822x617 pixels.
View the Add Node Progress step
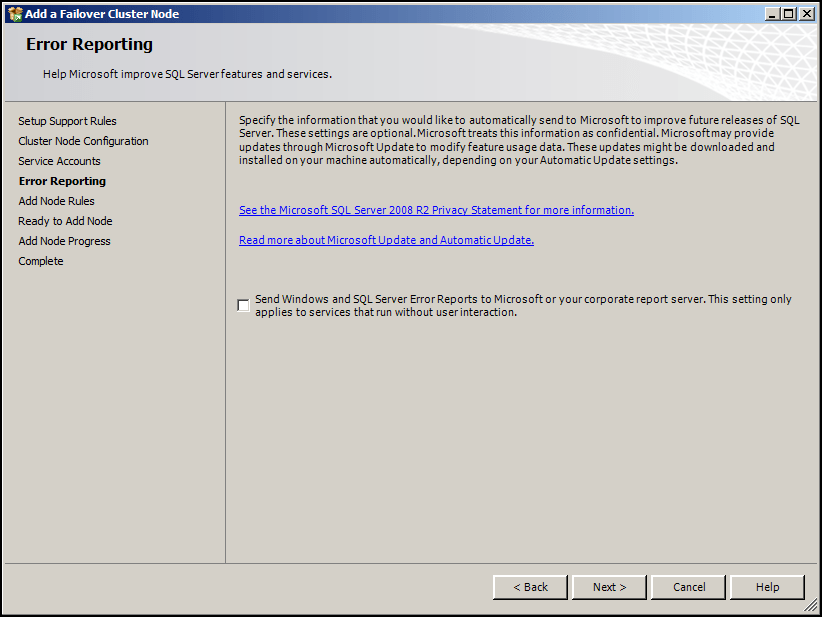coord(64,241)
